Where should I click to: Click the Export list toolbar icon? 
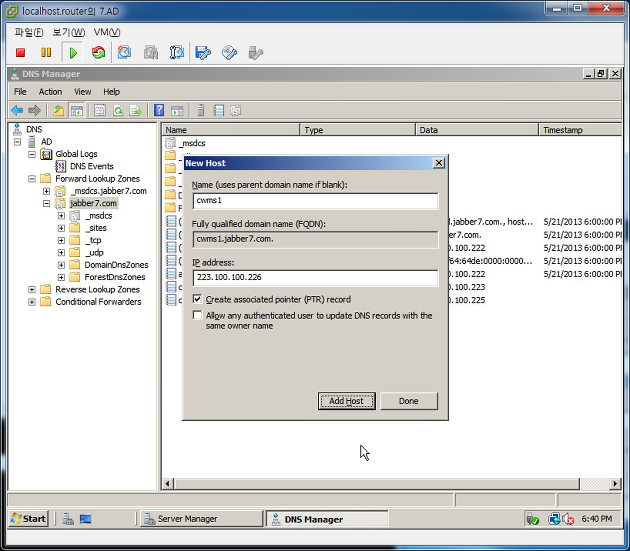[136, 110]
